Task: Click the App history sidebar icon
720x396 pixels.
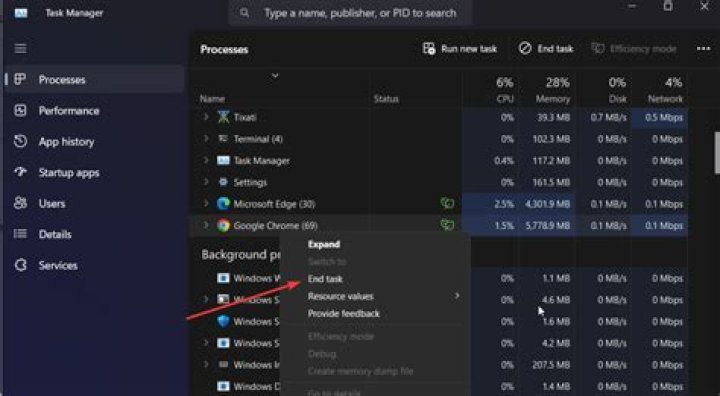Action: pos(20,141)
